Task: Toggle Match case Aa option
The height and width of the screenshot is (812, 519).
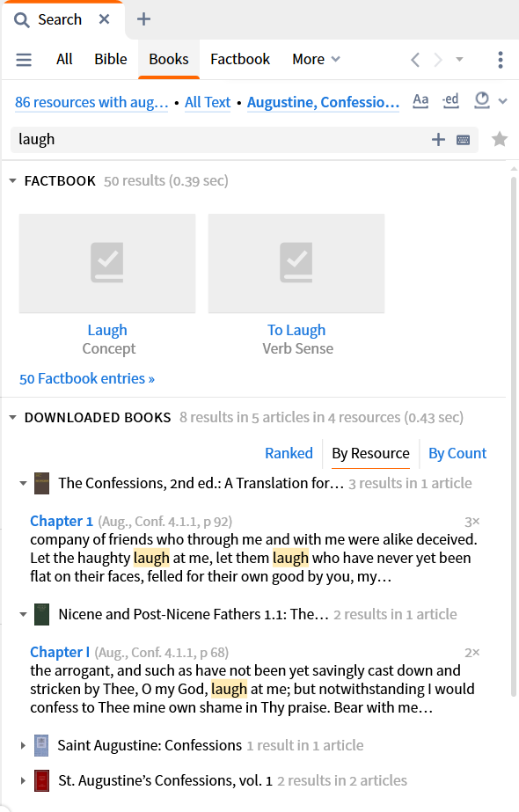Action: click(420, 100)
